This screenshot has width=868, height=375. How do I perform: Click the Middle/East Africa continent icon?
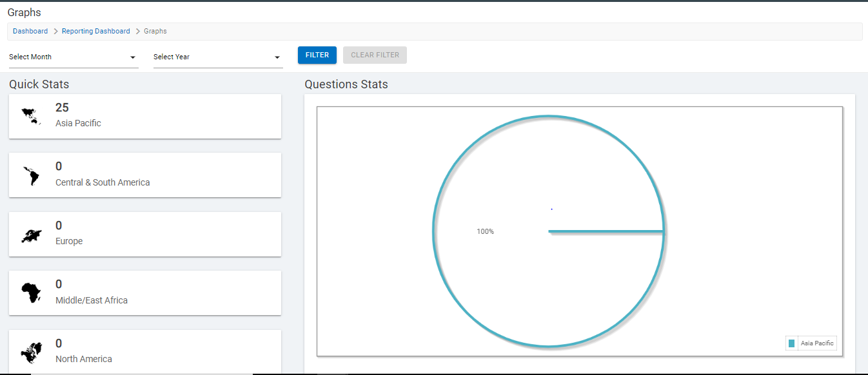31,293
